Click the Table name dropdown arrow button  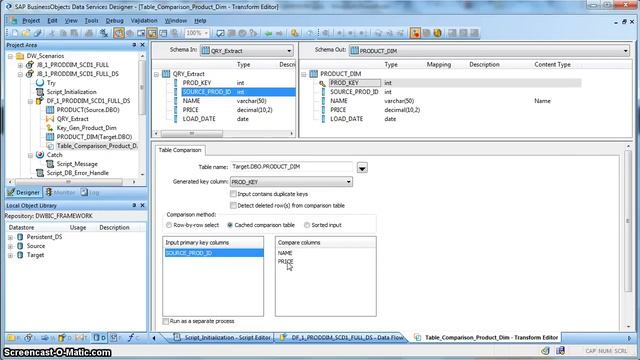pyautogui.click(x=362, y=167)
